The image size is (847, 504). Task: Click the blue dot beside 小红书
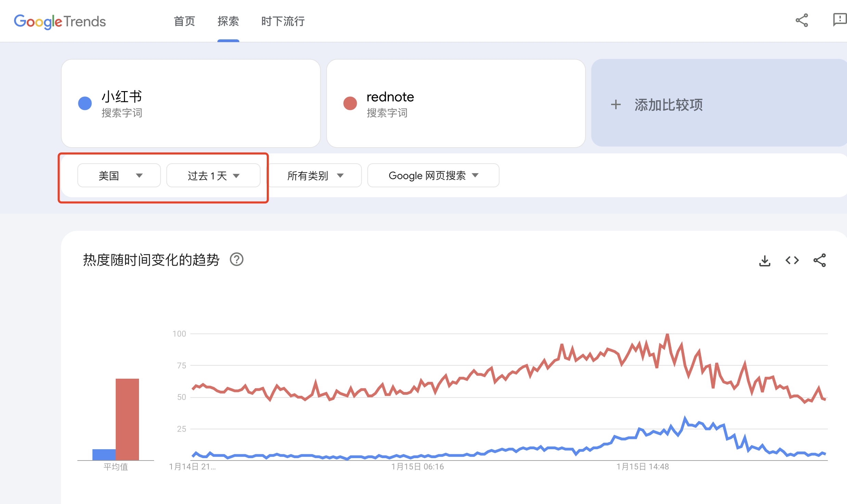pyautogui.click(x=85, y=103)
